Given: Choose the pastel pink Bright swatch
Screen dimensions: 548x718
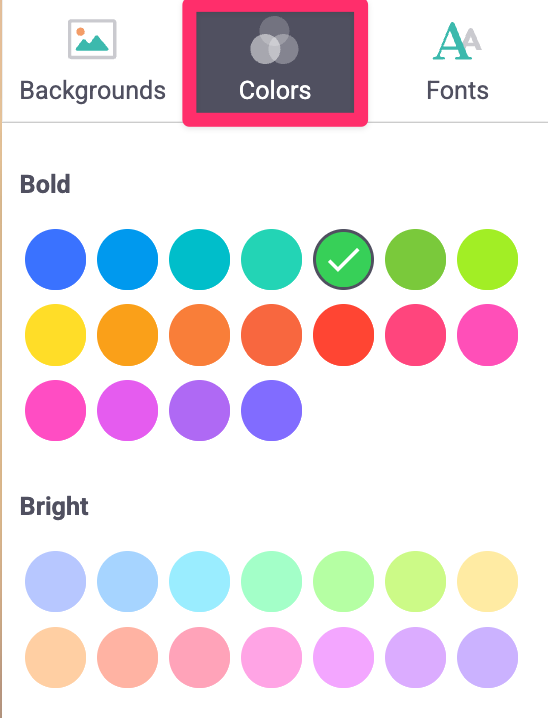Looking at the screenshot, I should (271, 658).
